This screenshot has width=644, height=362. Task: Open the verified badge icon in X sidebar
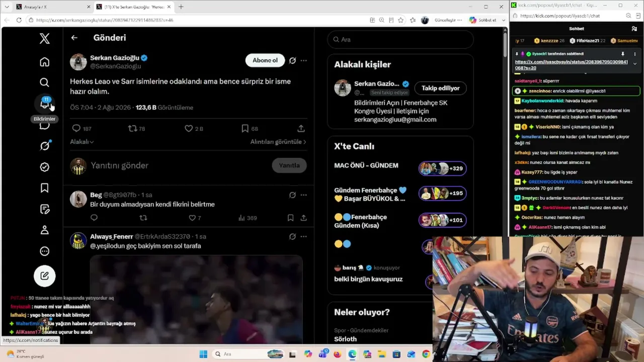(x=45, y=167)
